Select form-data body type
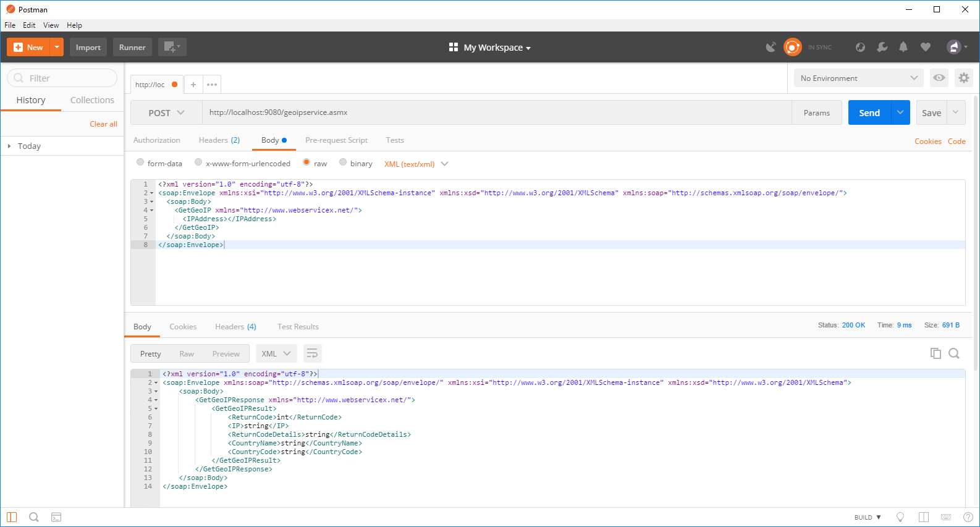 140,162
